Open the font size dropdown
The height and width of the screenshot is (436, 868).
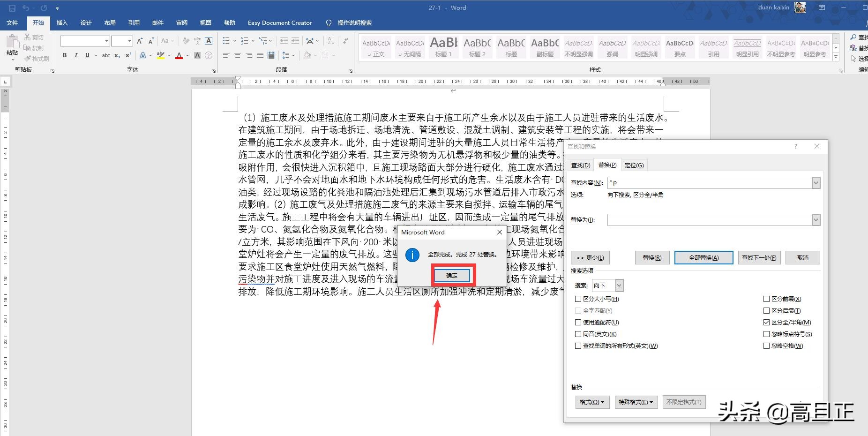[129, 41]
